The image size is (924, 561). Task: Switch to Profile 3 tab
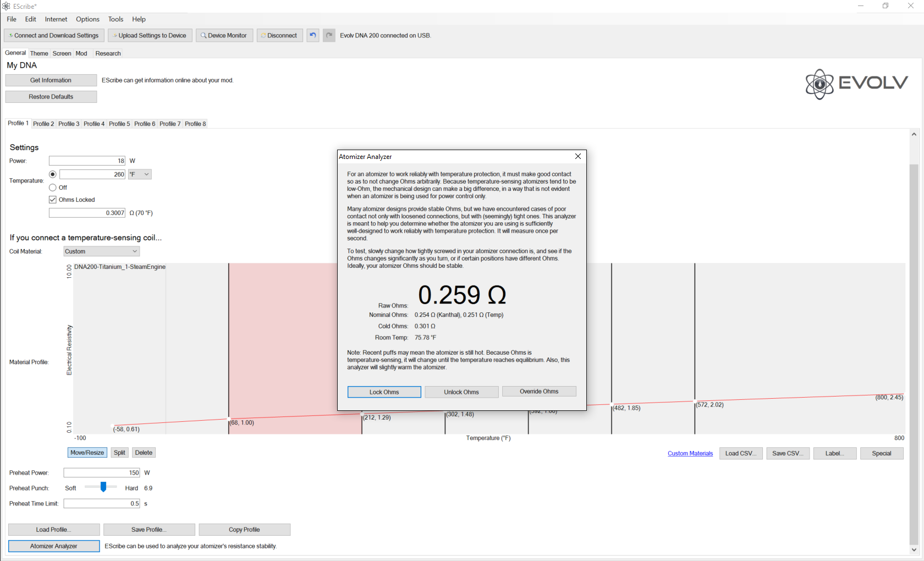pyautogui.click(x=69, y=124)
